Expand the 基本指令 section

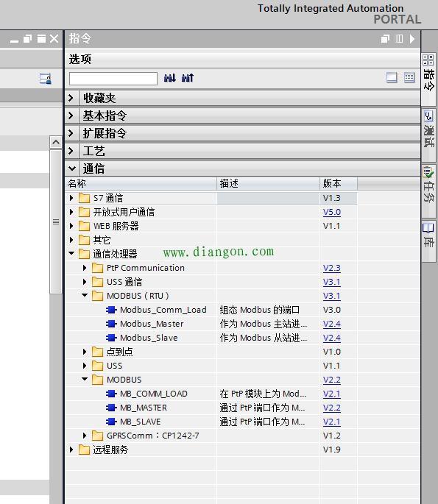71,116
